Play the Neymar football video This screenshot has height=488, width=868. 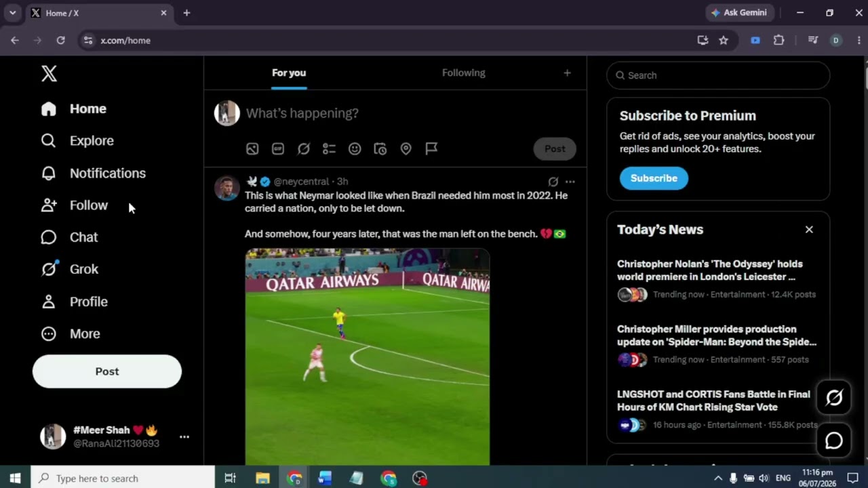[368, 357]
